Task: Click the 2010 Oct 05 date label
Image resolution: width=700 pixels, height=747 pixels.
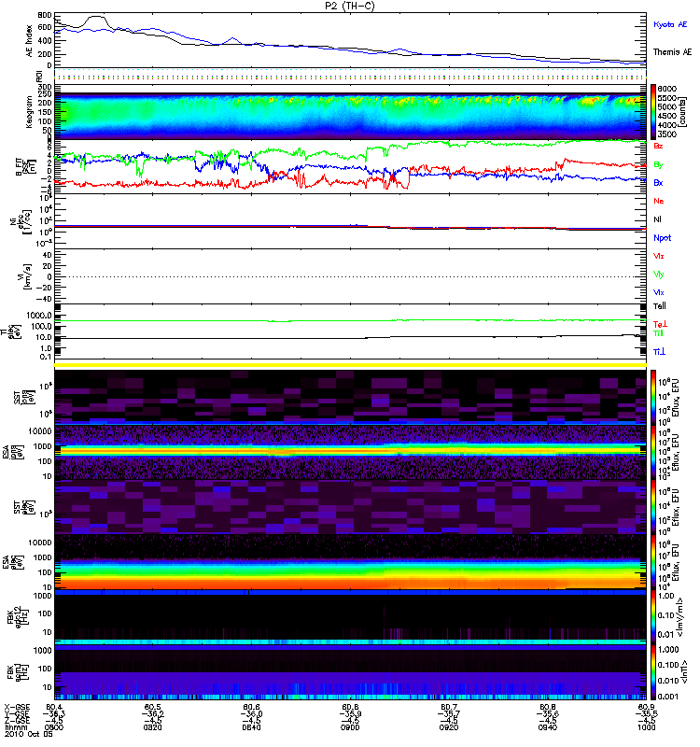Action: tap(28, 734)
